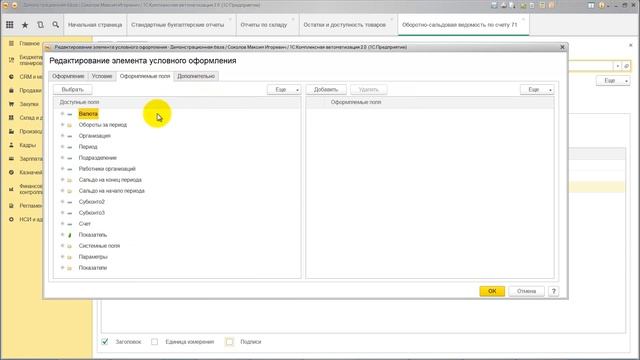
Task: Click the Бюджетирование sidebar icon
Action: point(11,60)
